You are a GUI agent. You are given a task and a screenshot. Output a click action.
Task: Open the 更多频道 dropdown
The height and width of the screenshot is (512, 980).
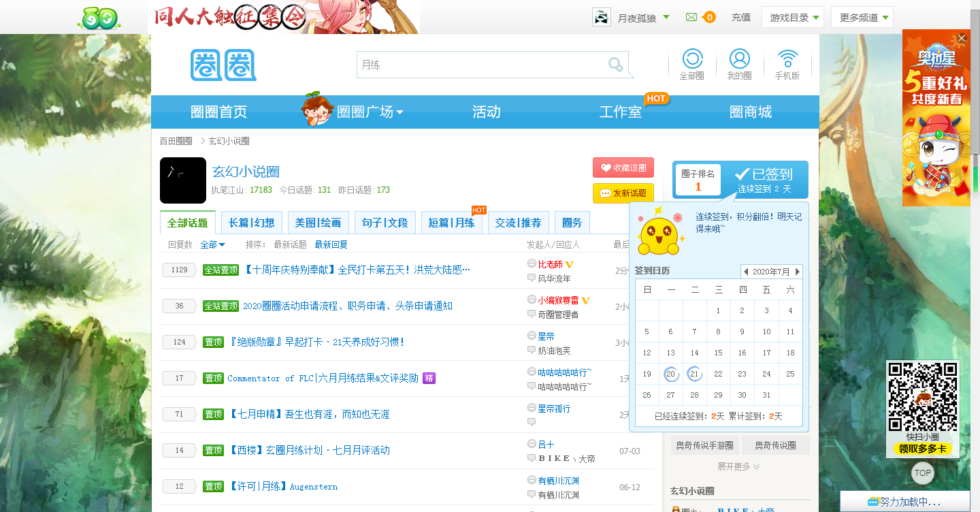click(862, 18)
